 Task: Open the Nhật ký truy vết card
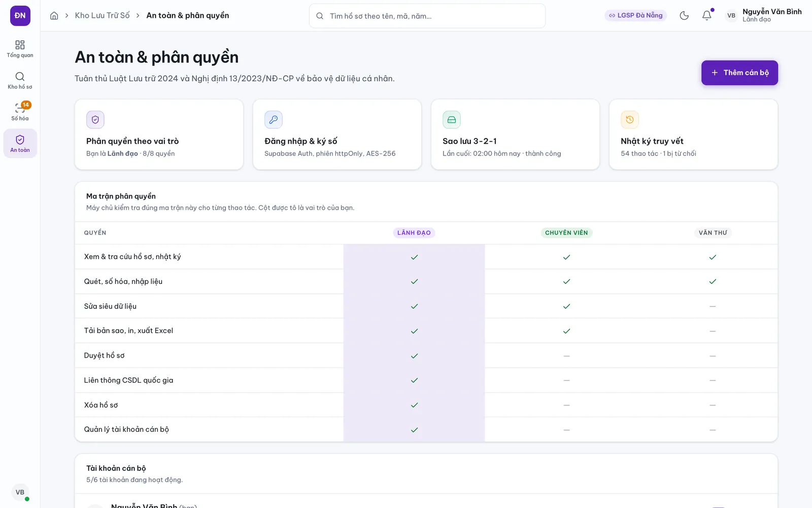693,135
